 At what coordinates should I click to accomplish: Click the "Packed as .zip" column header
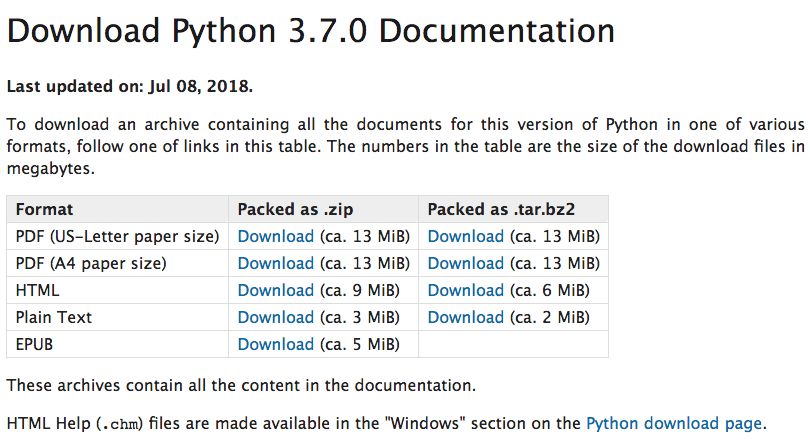(295, 210)
